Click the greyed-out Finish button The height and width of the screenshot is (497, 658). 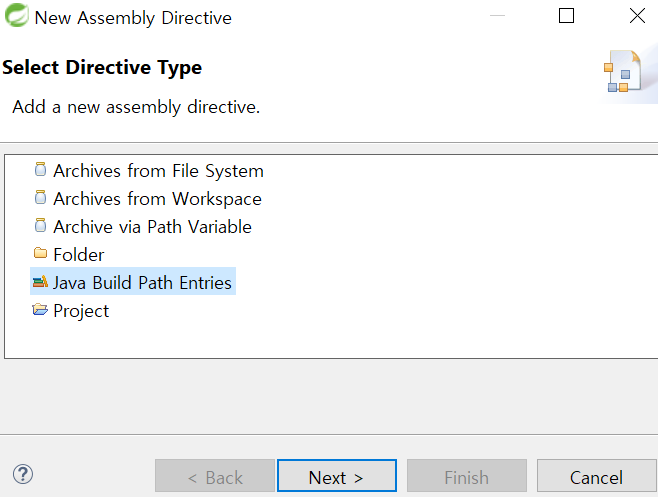point(467,476)
